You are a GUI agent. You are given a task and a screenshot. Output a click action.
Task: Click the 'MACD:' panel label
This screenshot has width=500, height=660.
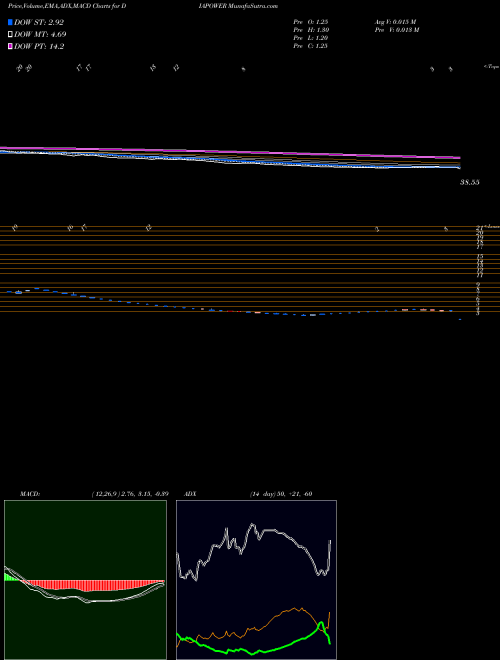(x=29, y=494)
